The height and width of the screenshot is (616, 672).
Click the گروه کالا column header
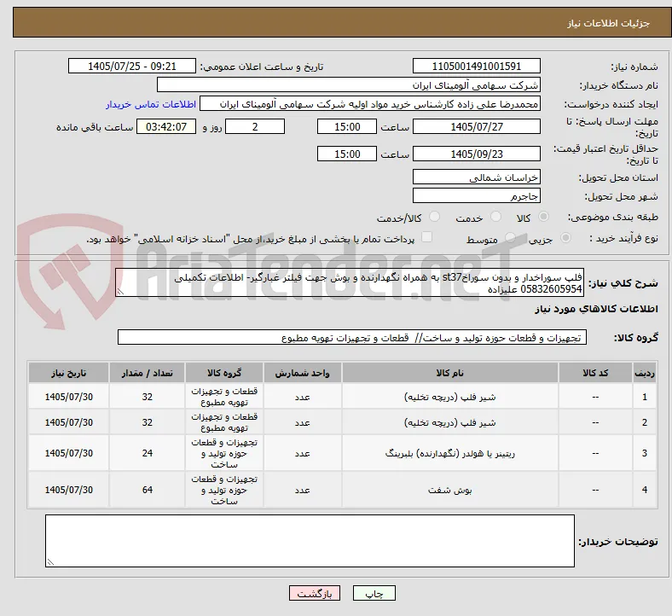coord(224,373)
